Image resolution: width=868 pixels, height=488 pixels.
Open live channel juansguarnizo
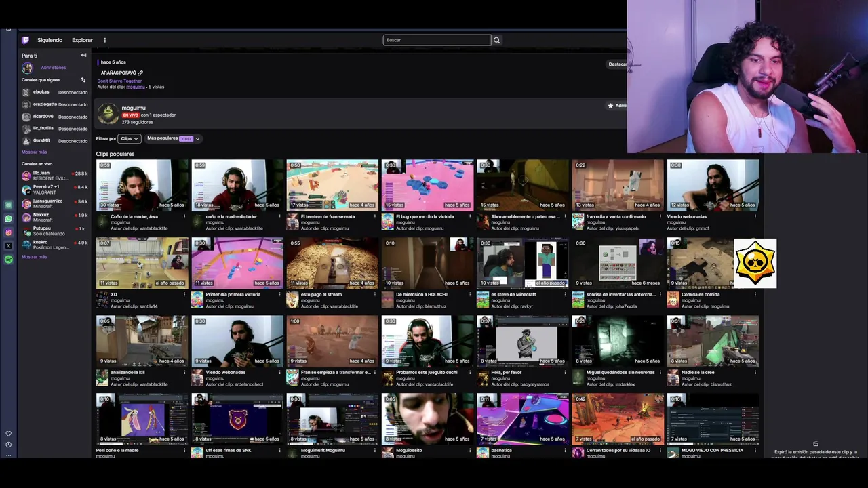coord(54,203)
